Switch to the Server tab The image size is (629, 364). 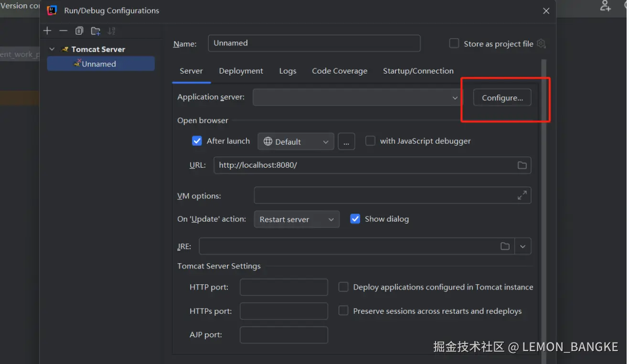[191, 71]
